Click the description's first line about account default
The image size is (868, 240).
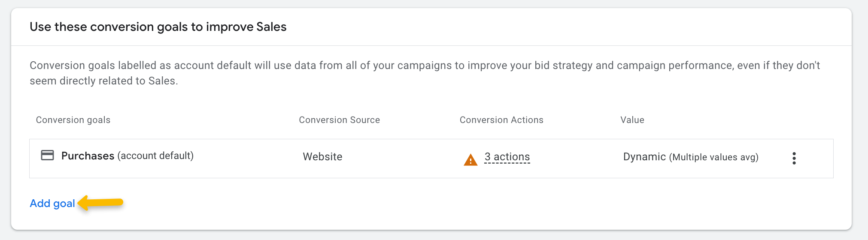(424, 66)
